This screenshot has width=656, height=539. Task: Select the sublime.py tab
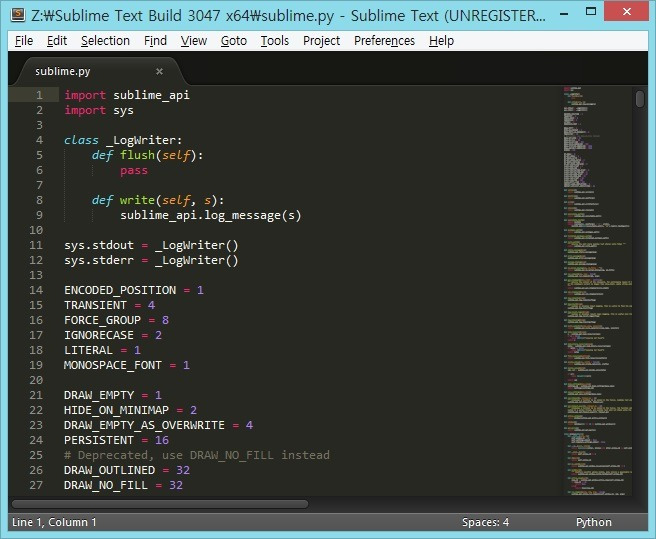(x=99, y=71)
